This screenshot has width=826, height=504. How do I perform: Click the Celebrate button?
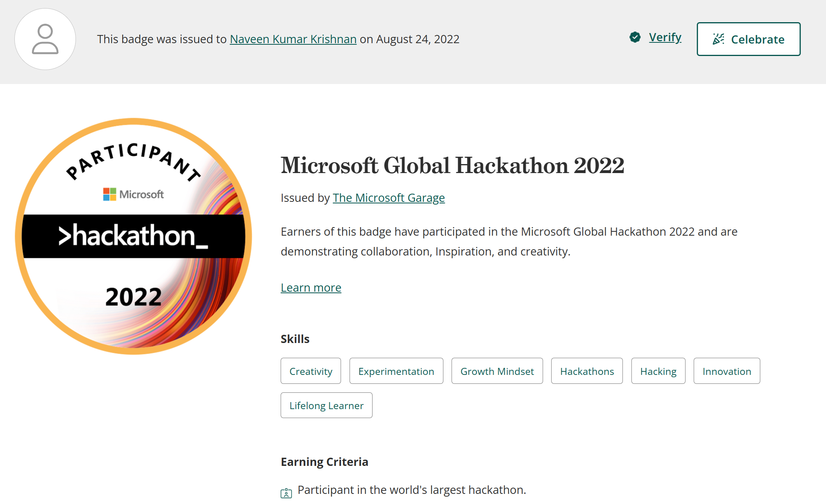click(x=748, y=39)
